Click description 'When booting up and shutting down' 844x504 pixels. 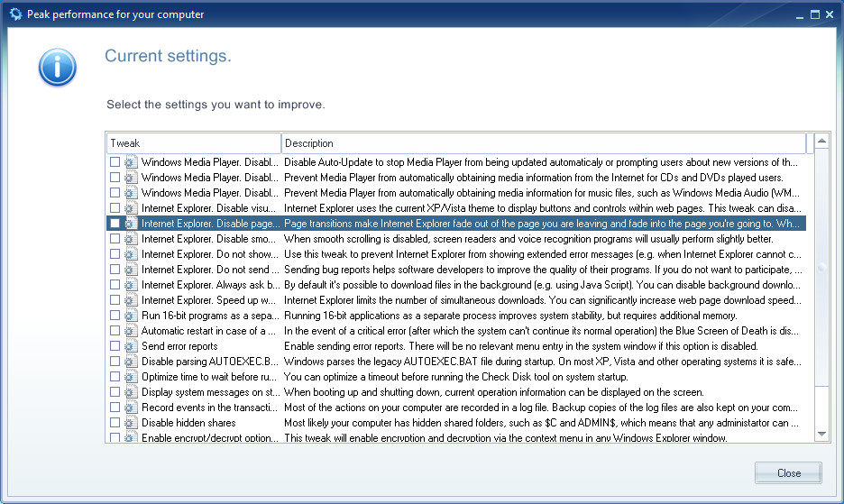tap(493, 392)
